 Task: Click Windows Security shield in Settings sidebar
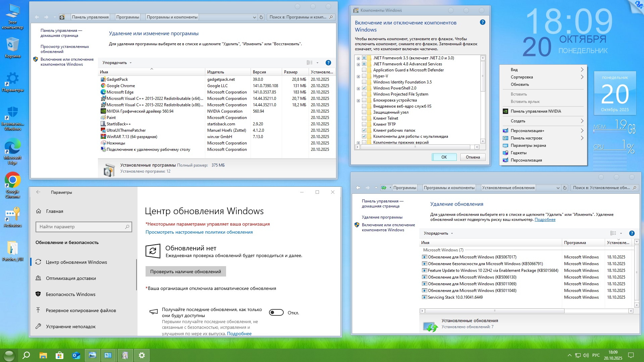[x=38, y=294]
